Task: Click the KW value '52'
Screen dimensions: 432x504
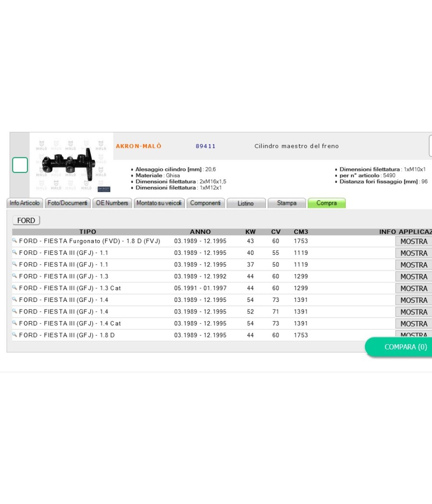Action: coord(251,312)
